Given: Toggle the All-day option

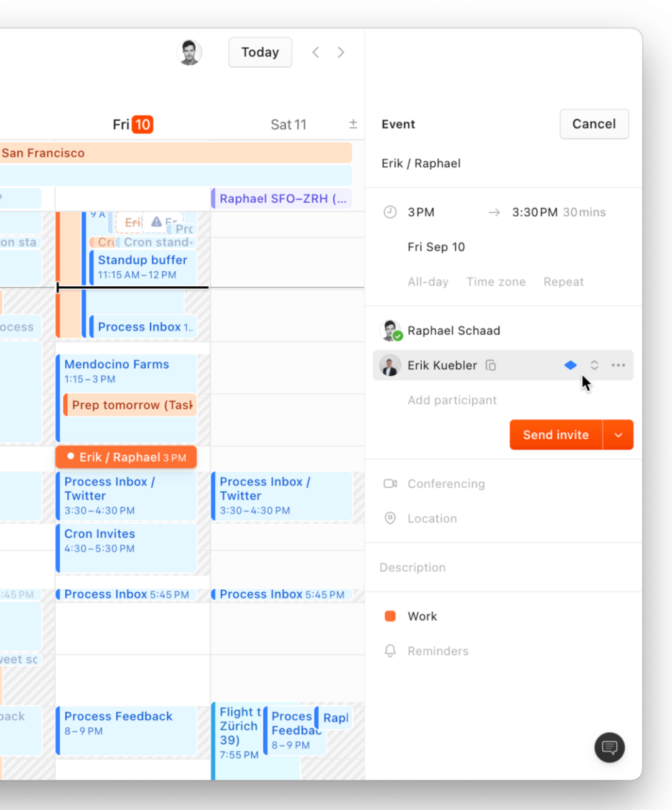Looking at the screenshot, I should click(427, 282).
